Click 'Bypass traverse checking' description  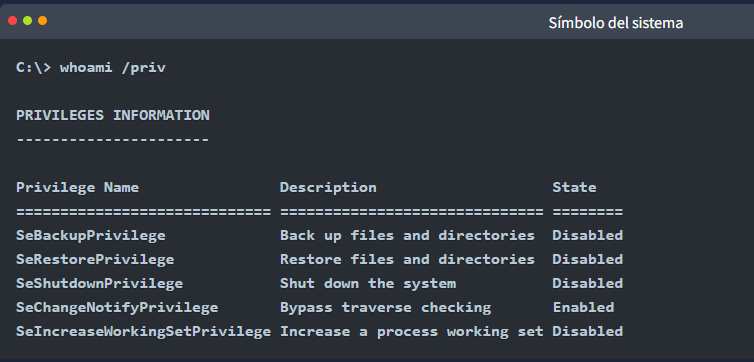coord(386,308)
